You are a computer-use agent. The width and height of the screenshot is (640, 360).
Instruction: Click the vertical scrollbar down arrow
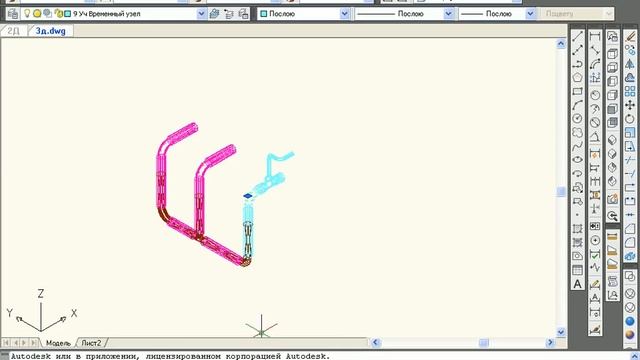[x=561, y=332]
